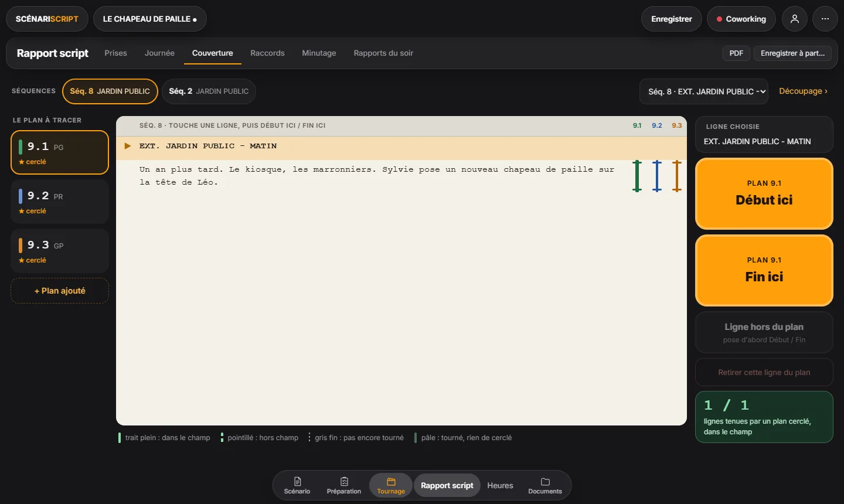Select plan 9.2 PR card
The height and width of the screenshot is (504, 844).
pyautogui.click(x=60, y=202)
